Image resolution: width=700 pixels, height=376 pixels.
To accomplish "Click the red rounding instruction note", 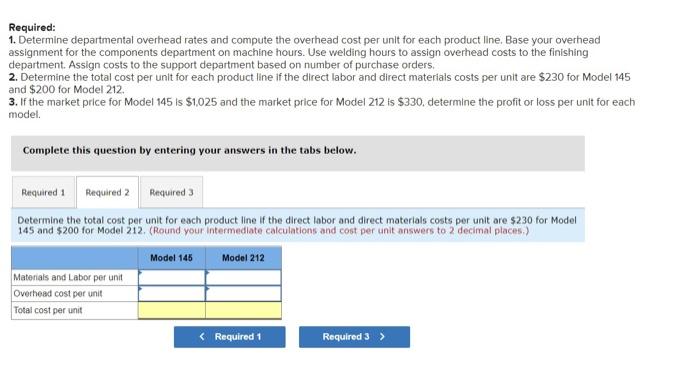I will pyautogui.click(x=339, y=231).
